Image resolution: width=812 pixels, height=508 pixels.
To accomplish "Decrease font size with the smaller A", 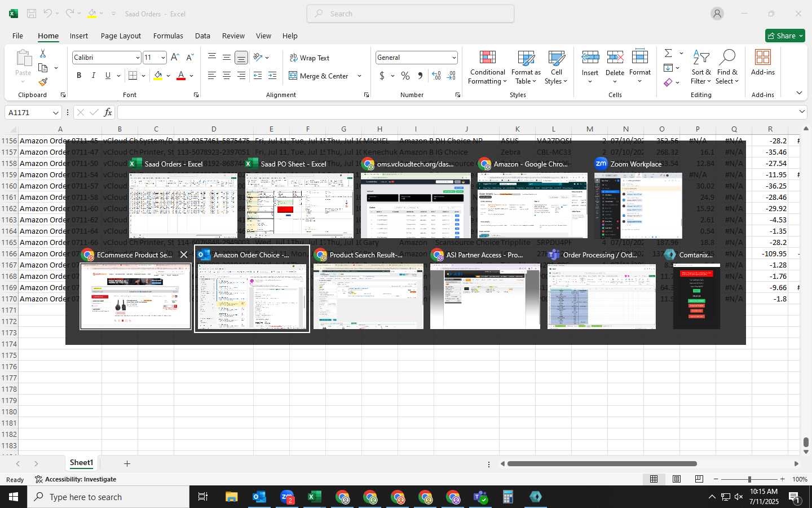I will pyautogui.click(x=189, y=57).
